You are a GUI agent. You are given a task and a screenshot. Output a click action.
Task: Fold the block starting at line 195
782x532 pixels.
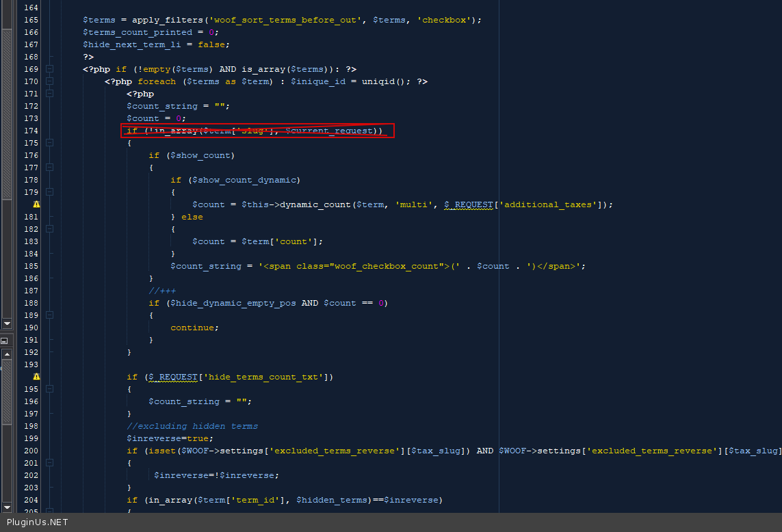point(49,389)
